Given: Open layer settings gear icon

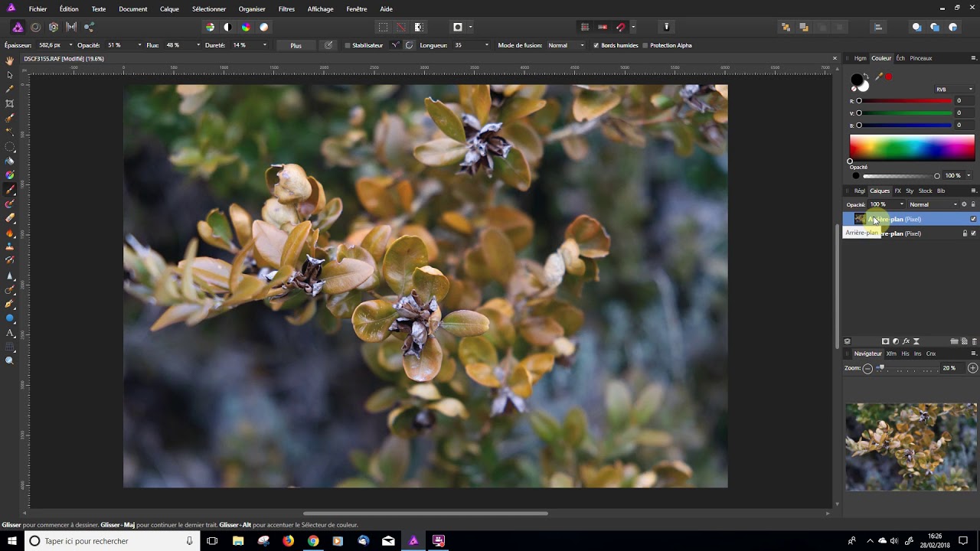Looking at the screenshot, I should point(964,204).
